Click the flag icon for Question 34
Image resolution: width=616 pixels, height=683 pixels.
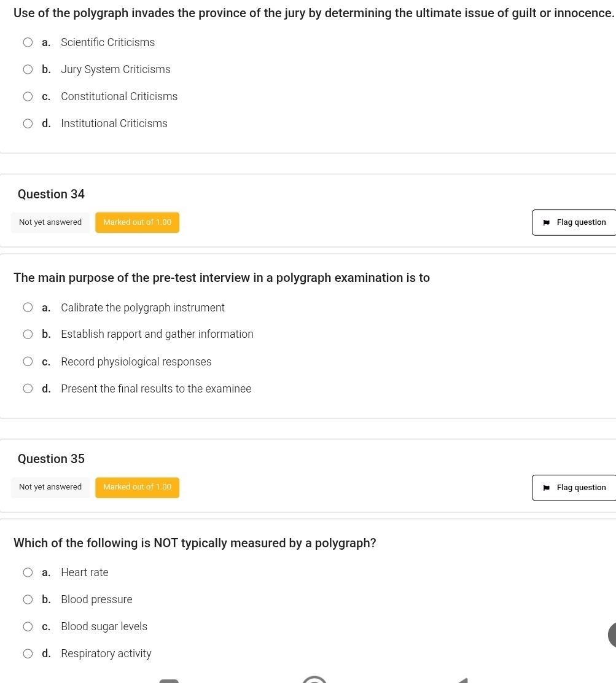point(547,222)
